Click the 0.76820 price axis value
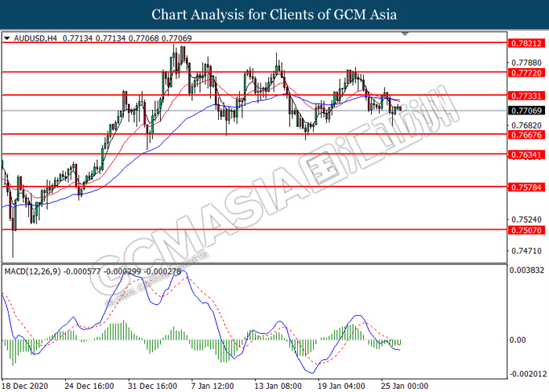Viewport: 549px width, 392px height. (x=526, y=125)
